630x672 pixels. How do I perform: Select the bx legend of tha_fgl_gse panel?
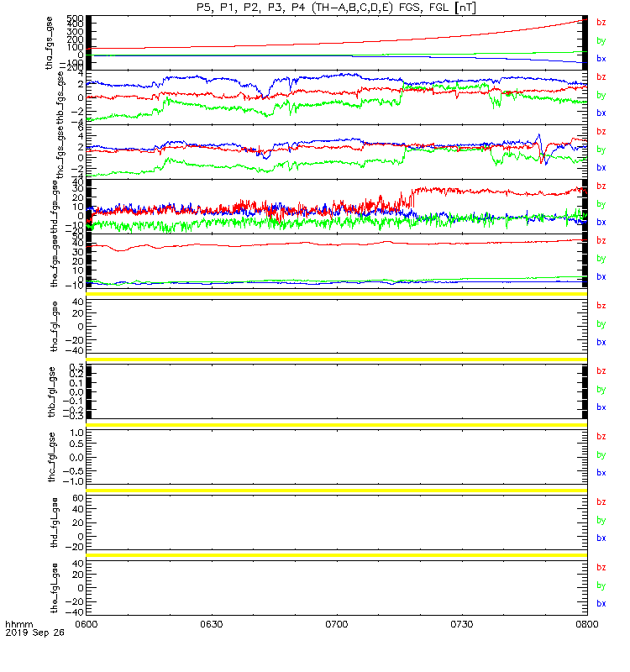601,343
